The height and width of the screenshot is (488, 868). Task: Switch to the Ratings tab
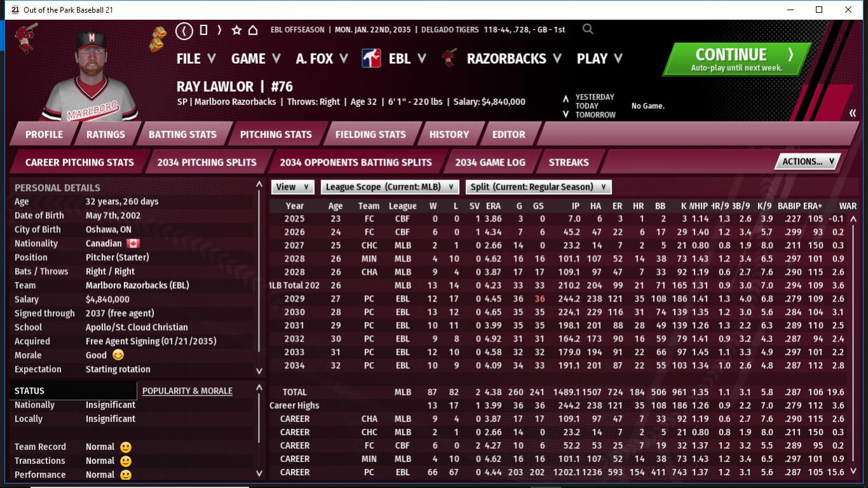click(106, 134)
